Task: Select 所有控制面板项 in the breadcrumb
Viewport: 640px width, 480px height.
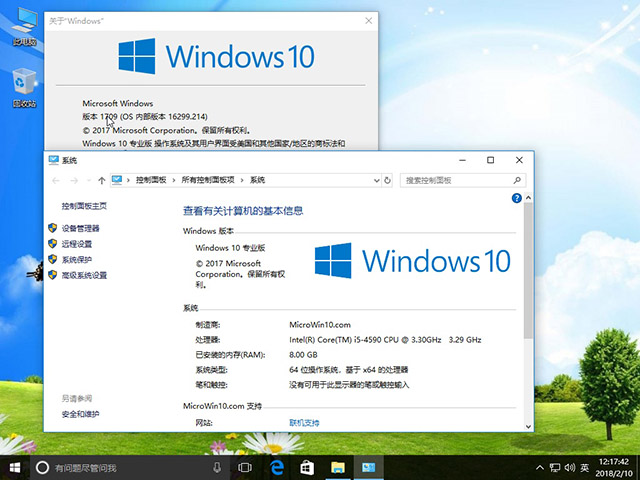Action: 208,180
